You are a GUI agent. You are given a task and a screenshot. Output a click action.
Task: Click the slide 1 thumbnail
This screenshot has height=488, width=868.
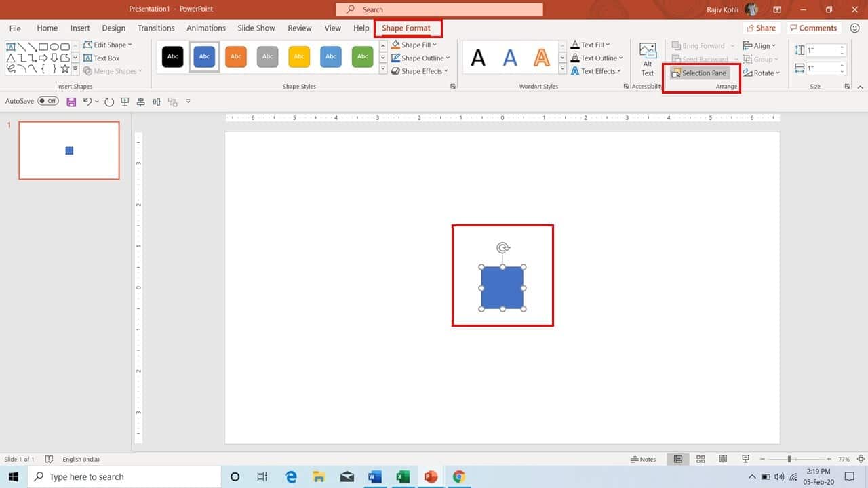pyautogui.click(x=69, y=150)
